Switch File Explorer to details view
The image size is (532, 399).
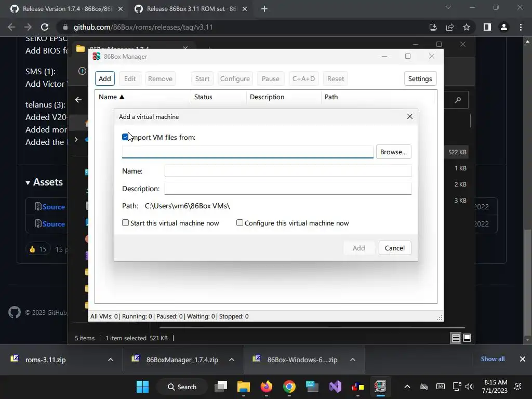click(456, 338)
